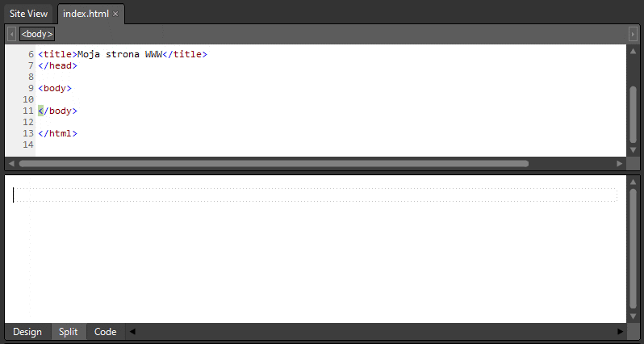Select the index.html document tab
The height and width of the screenshot is (344, 644).
(86, 14)
